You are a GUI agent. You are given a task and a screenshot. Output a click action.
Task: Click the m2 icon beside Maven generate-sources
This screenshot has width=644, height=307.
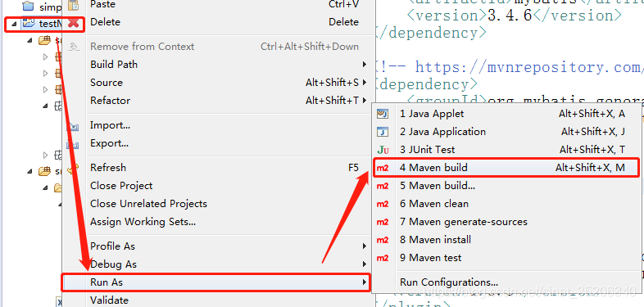click(383, 222)
